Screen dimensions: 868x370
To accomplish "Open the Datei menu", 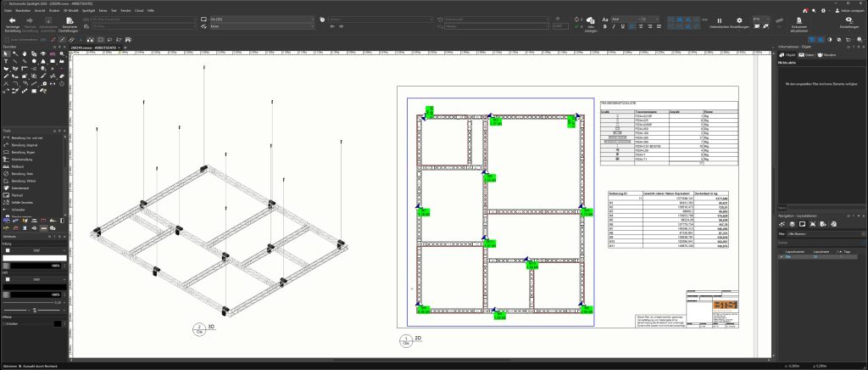I will [7, 10].
